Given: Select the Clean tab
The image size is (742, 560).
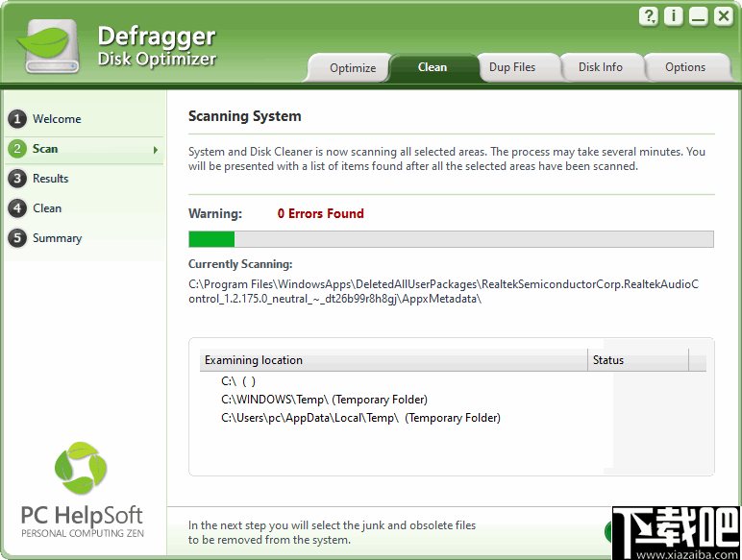Looking at the screenshot, I should [x=433, y=67].
